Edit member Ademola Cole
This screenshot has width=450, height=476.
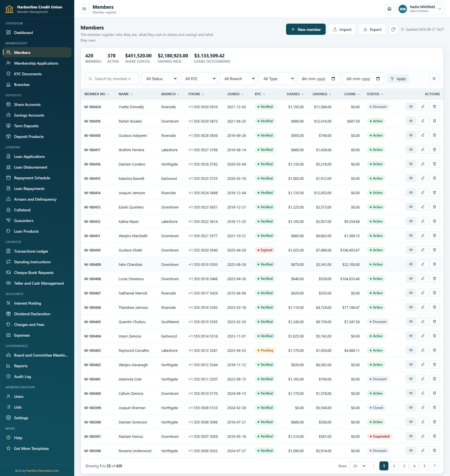[423, 379]
